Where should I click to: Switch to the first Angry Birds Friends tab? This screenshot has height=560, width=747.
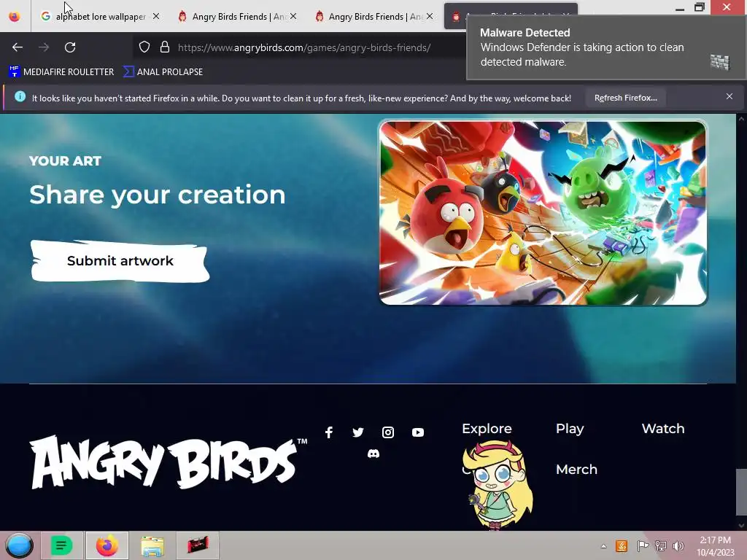(x=237, y=16)
